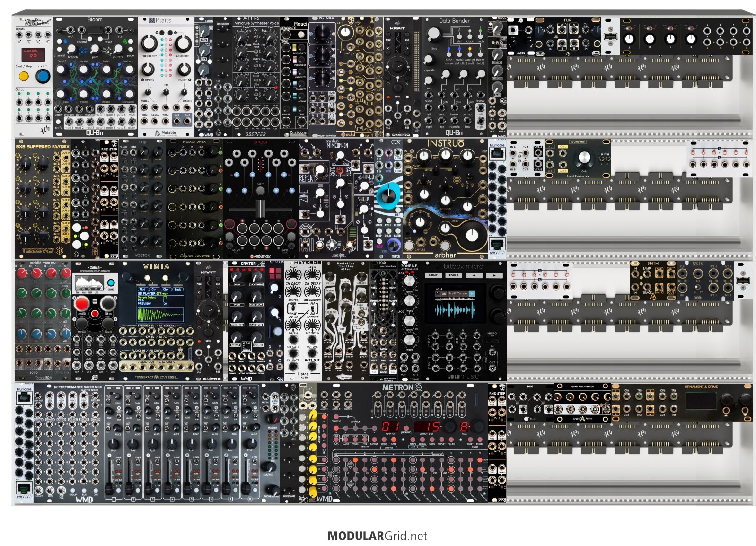The image size is (756, 546).
Task: Click the cyan button beside the Zadar display
Action: [111, 284]
